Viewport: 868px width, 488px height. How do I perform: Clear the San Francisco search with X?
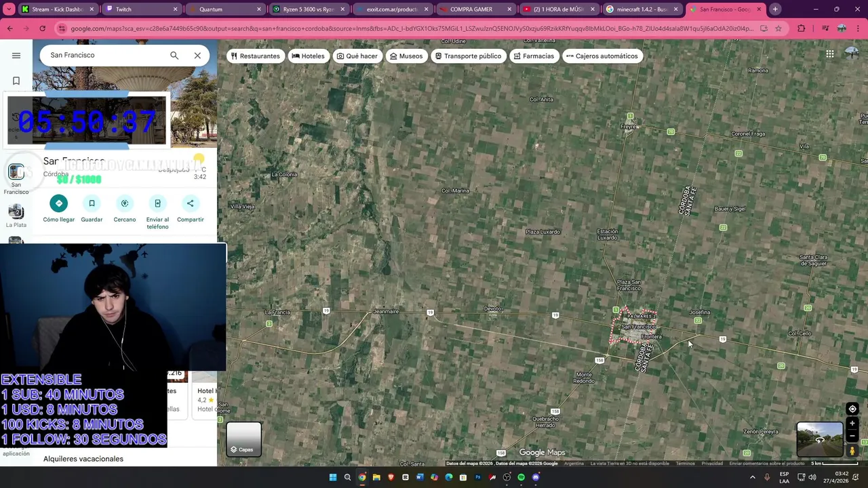(197, 56)
